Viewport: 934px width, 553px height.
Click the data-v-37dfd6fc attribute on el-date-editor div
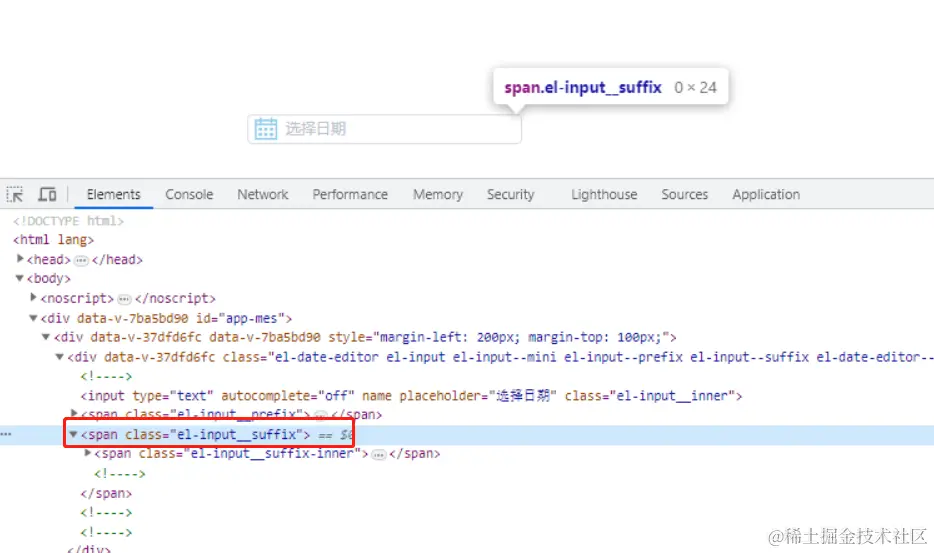(160, 357)
